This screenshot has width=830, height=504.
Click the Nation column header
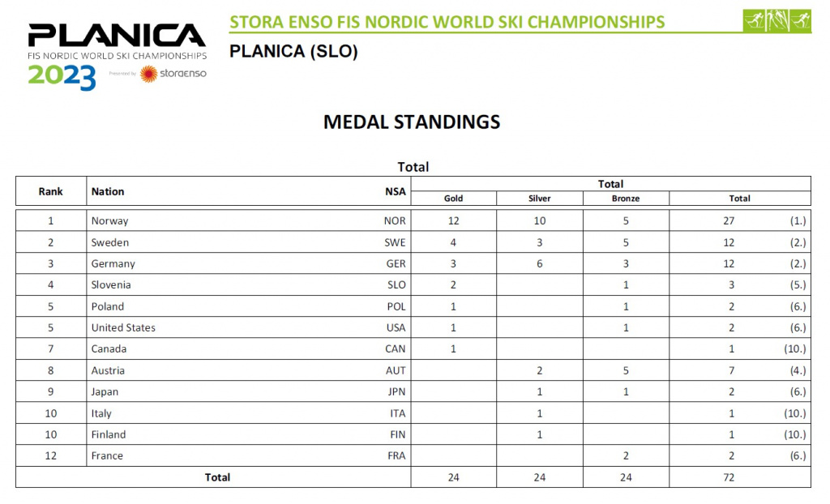[108, 192]
